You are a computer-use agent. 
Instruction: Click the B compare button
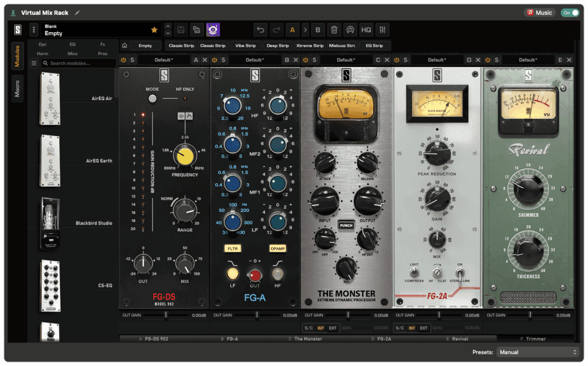coord(318,29)
